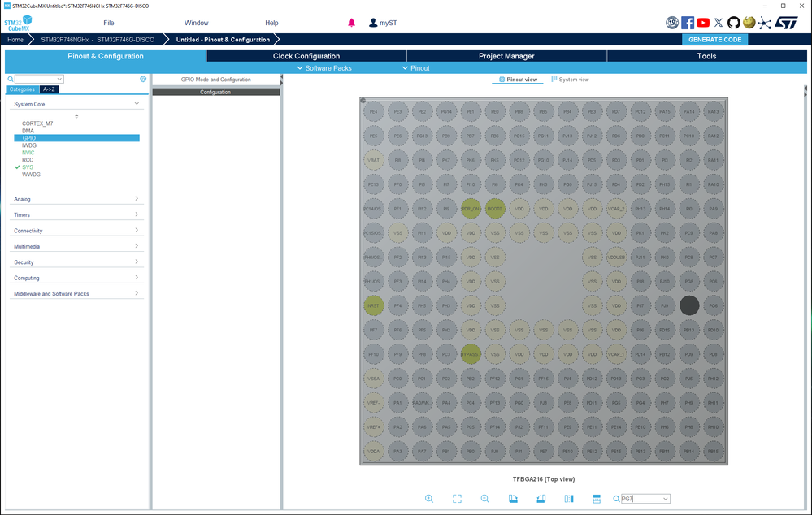
Task: Expand Middleware and Software Packs category
Action: [137, 293]
